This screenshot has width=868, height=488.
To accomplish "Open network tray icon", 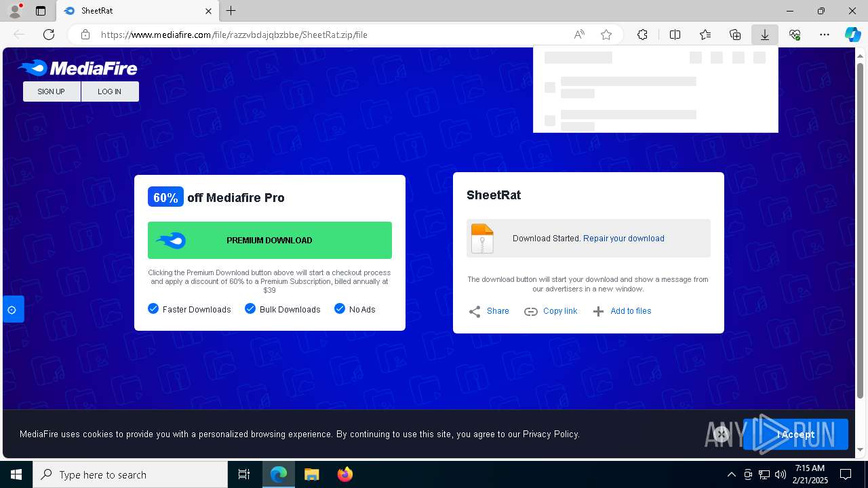I will [x=764, y=474].
